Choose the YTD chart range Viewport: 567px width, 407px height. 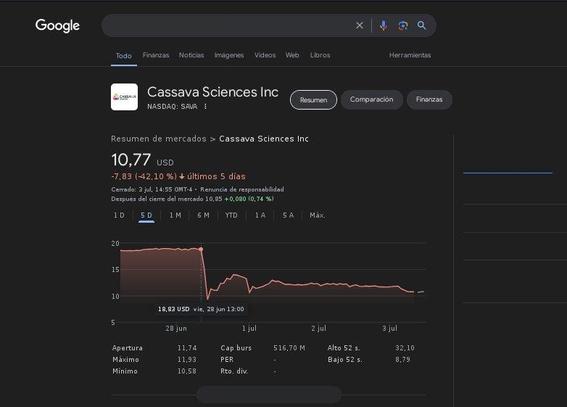pos(231,215)
